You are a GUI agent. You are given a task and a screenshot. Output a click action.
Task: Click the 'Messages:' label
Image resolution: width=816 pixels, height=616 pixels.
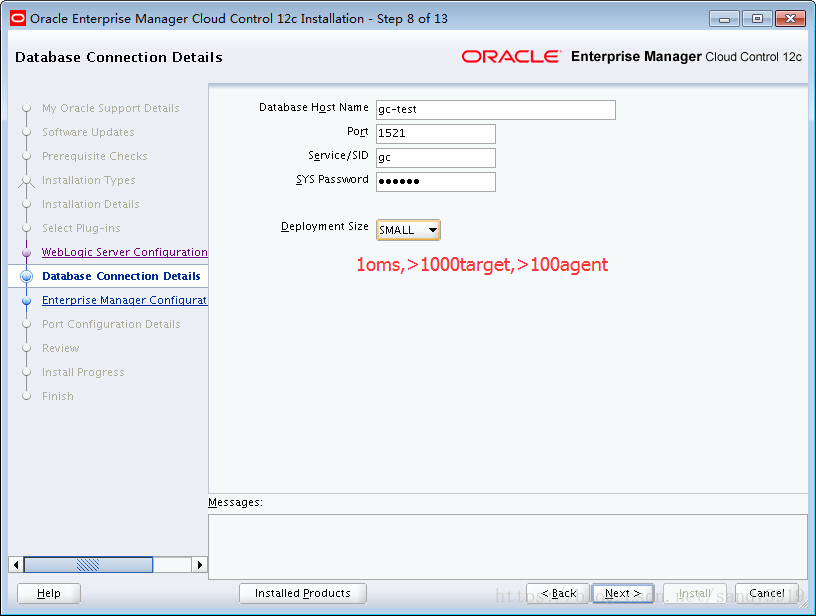[x=235, y=502]
